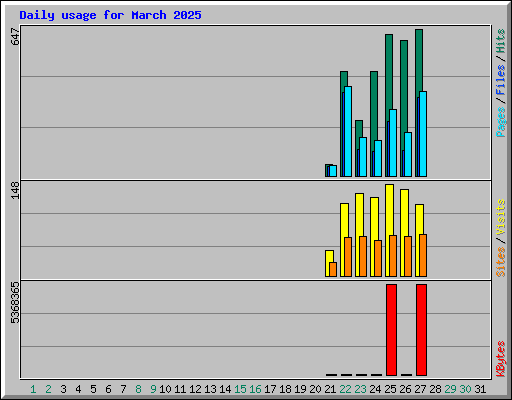Click the Pages legend label
This screenshot has height=400, width=512.
point(500,122)
